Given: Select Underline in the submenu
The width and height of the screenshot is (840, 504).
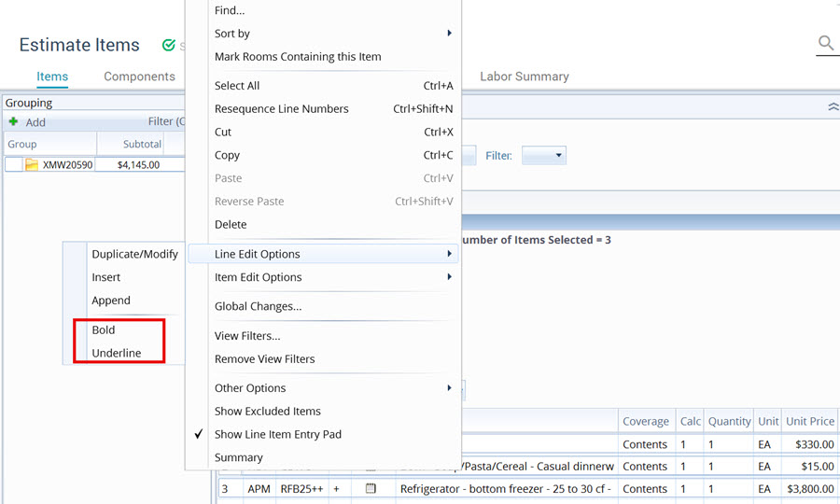Looking at the screenshot, I should coord(117,353).
